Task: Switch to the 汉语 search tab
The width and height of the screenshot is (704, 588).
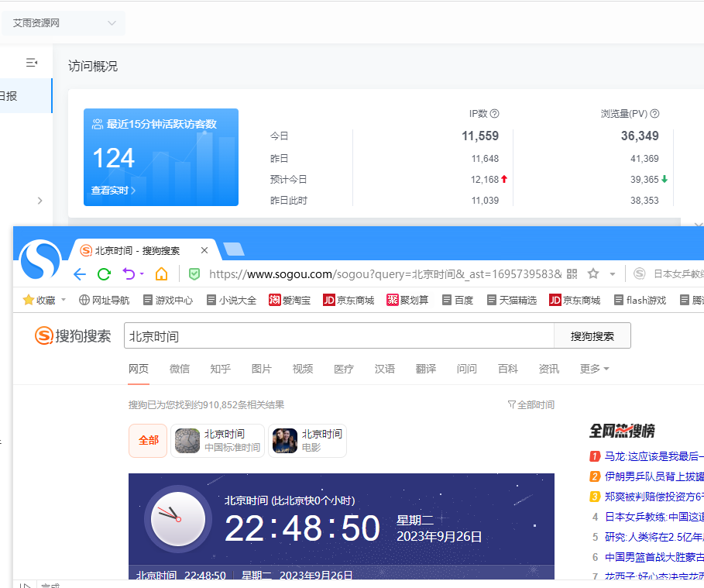Action: pos(385,369)
